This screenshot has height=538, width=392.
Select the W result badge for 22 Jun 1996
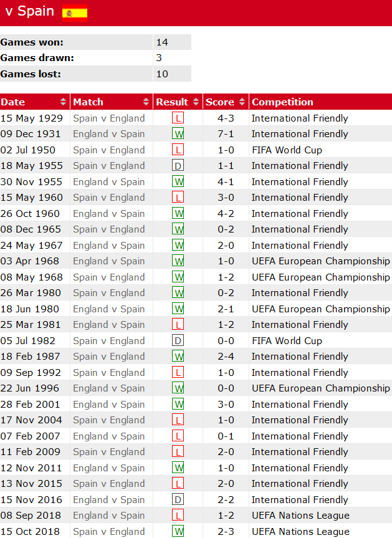click(x=178, y=388)
